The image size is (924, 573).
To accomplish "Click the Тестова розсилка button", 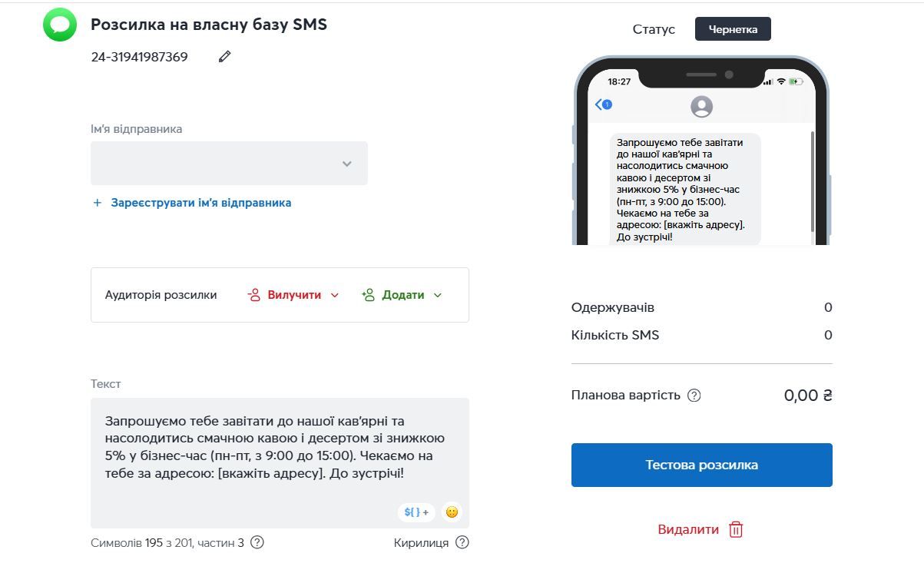I will 701,465.
